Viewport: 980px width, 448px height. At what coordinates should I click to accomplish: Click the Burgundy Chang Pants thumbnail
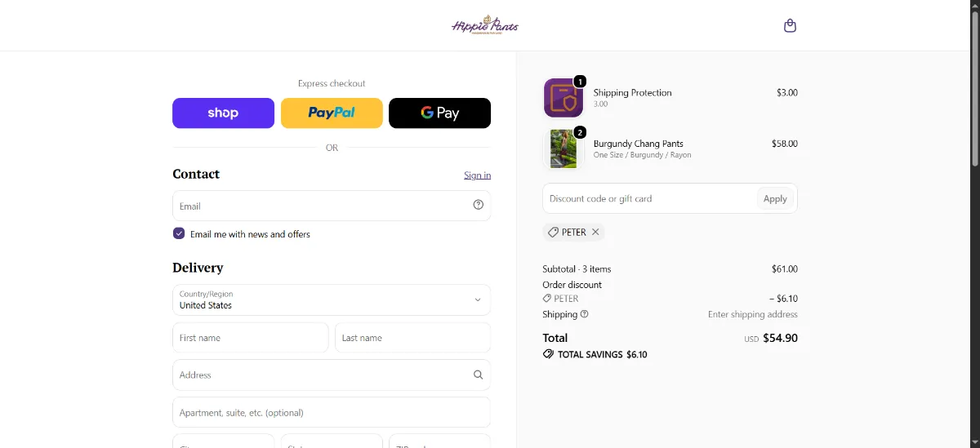[563, 149]
